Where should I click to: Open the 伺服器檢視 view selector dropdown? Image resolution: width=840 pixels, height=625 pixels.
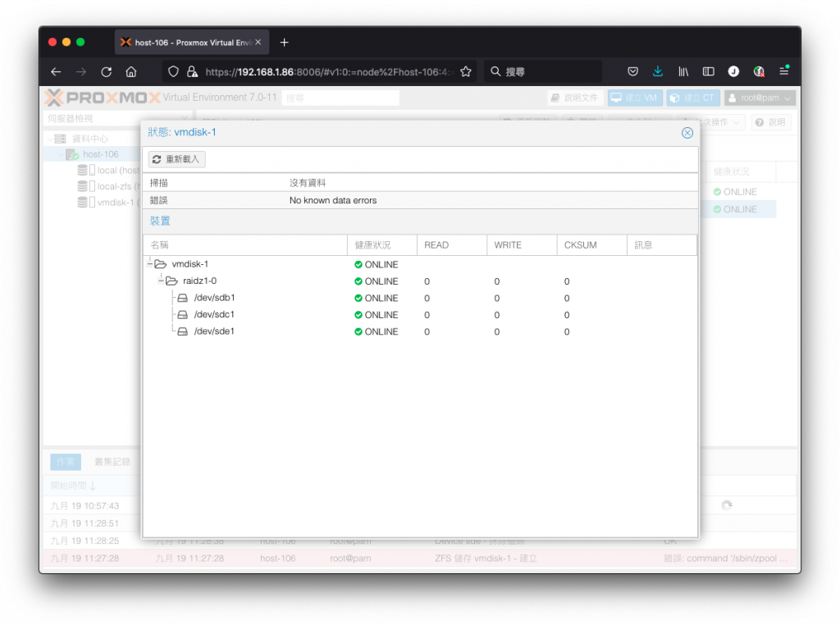tap(116, 118)
